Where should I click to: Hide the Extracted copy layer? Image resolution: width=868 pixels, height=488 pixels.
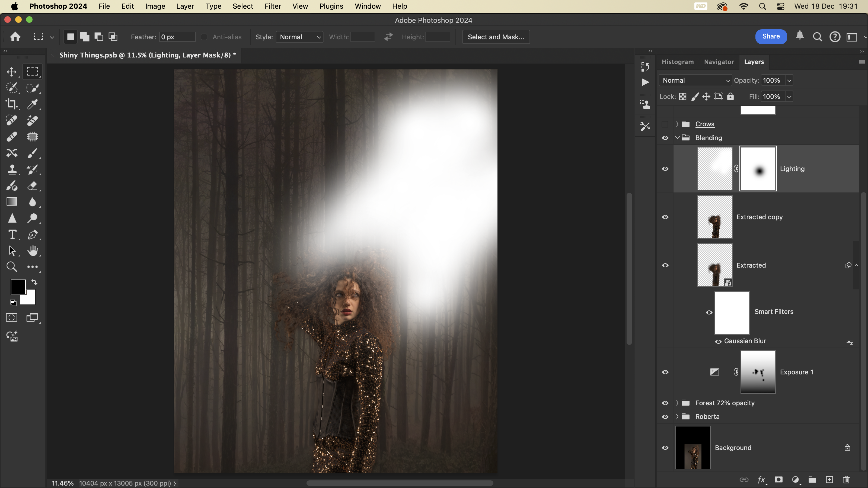tap(665, 217)
